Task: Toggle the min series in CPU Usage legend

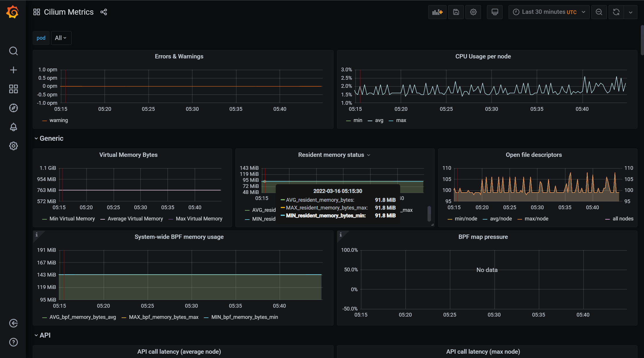Action: [x=358, y=120]
